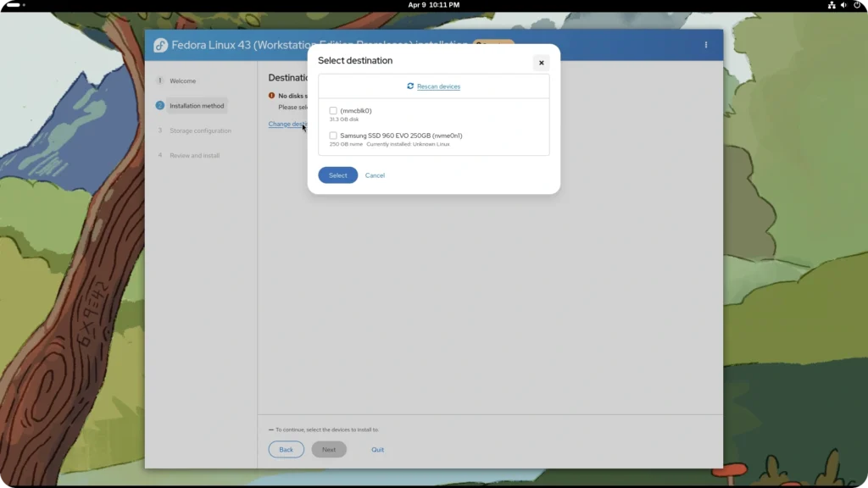
Task: Click the Rescan devices link
Action: [x=438, y=86]
